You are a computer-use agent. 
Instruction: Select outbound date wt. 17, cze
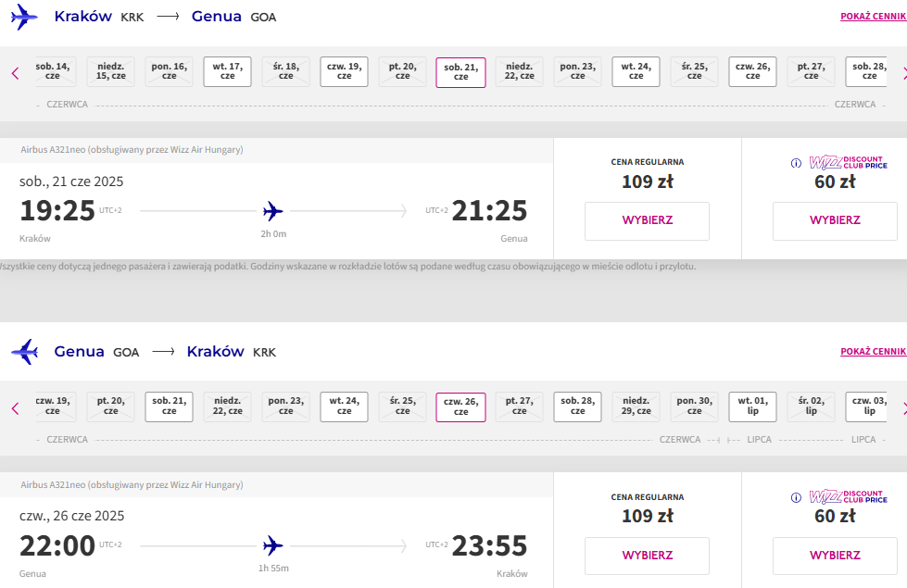pyautogui.click(x=227, y=71)
